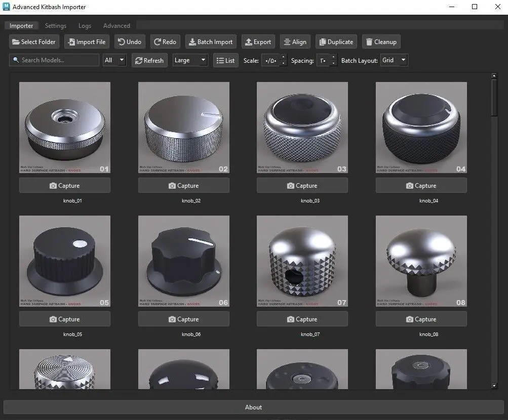The height and width of the screenshot is (420, 508).
Task: Redo the last undone action
Action: 165,41
